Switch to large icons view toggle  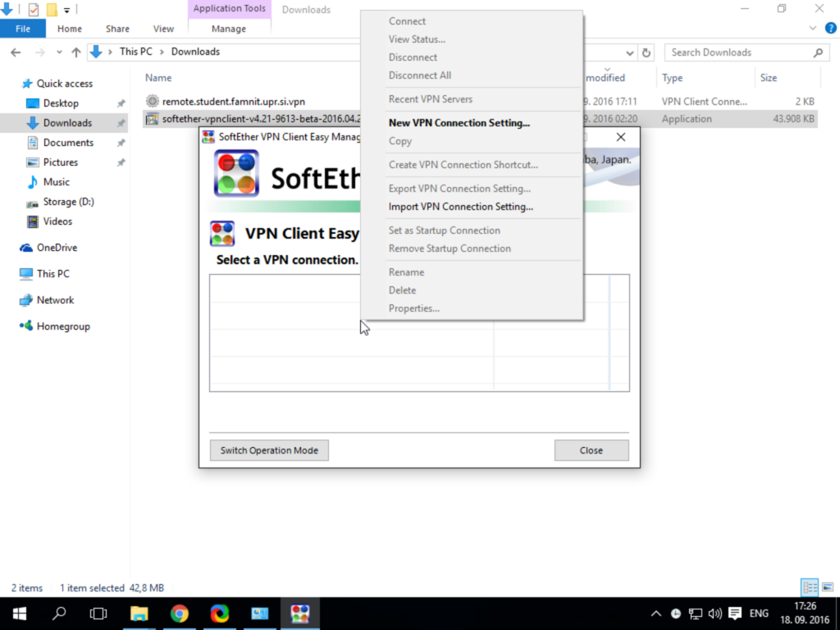pyautogui.click(x=828, y=587)
